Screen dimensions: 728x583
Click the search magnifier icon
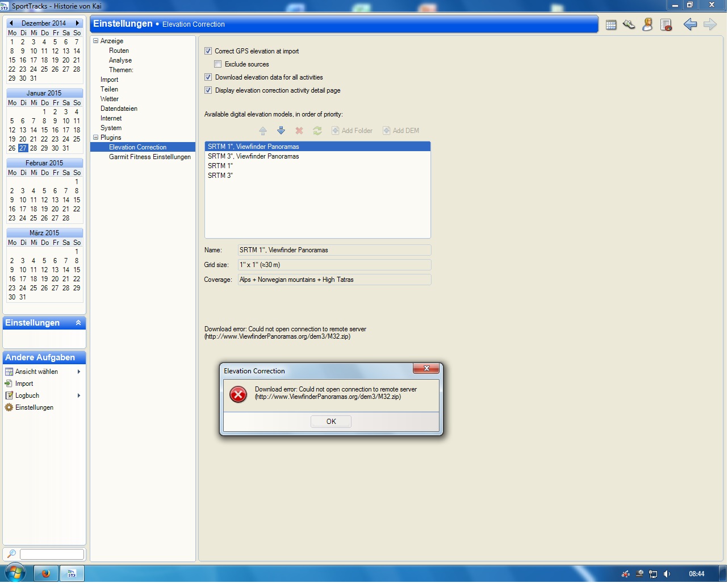pyautogui.click(x=11, y=554)
